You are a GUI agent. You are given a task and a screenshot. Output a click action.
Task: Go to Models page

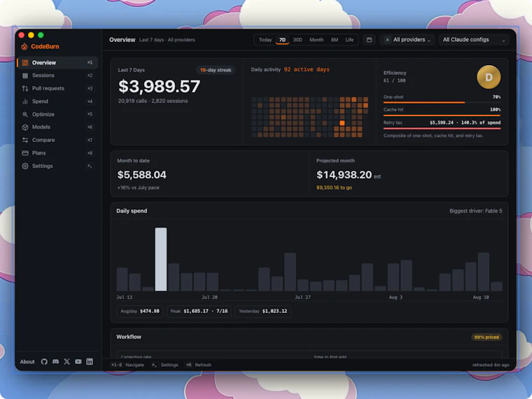coord(57,127)
